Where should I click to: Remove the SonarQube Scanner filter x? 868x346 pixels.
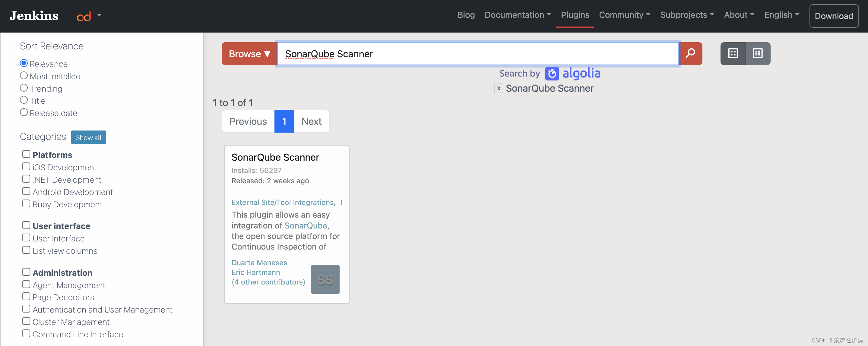pyautogui.click(x=498, y=89)
